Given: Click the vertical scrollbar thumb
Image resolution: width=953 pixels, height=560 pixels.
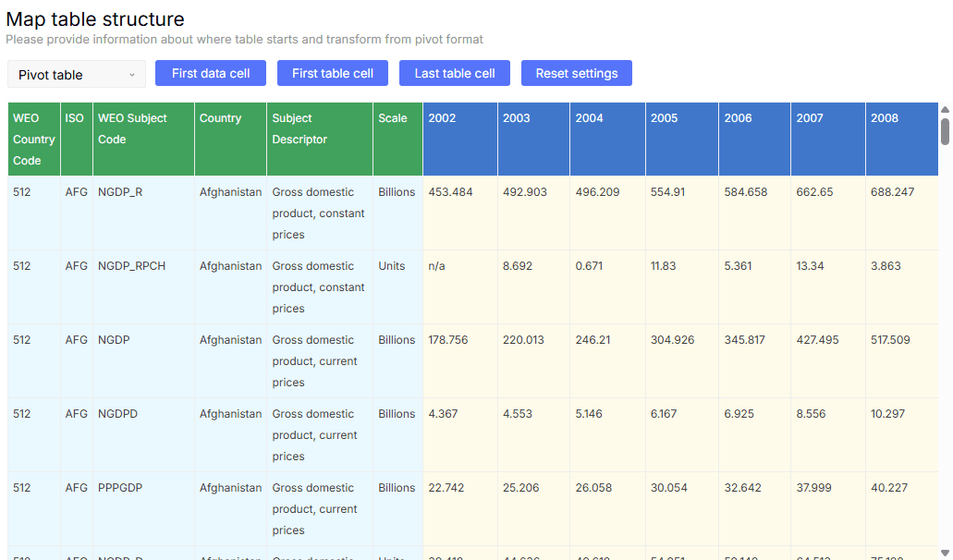Looking at the screenshot, I should pos(945,131).
